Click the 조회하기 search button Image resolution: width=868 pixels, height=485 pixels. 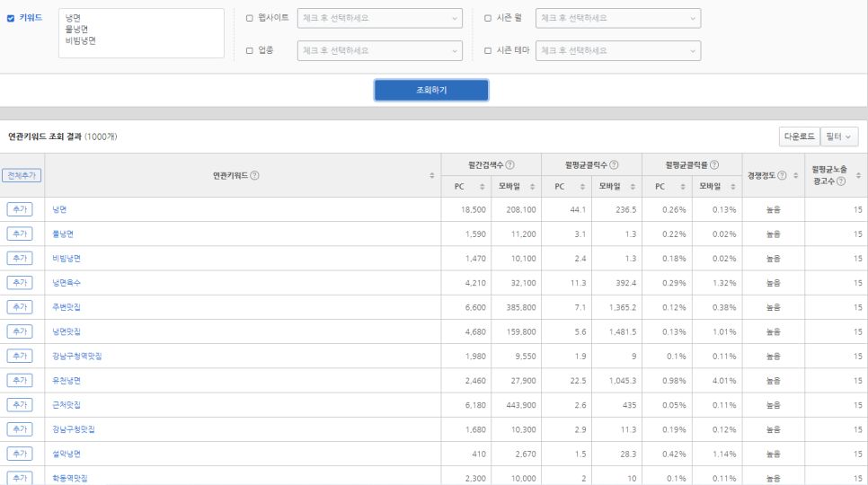pyautogui.click(x=431, y=90)
